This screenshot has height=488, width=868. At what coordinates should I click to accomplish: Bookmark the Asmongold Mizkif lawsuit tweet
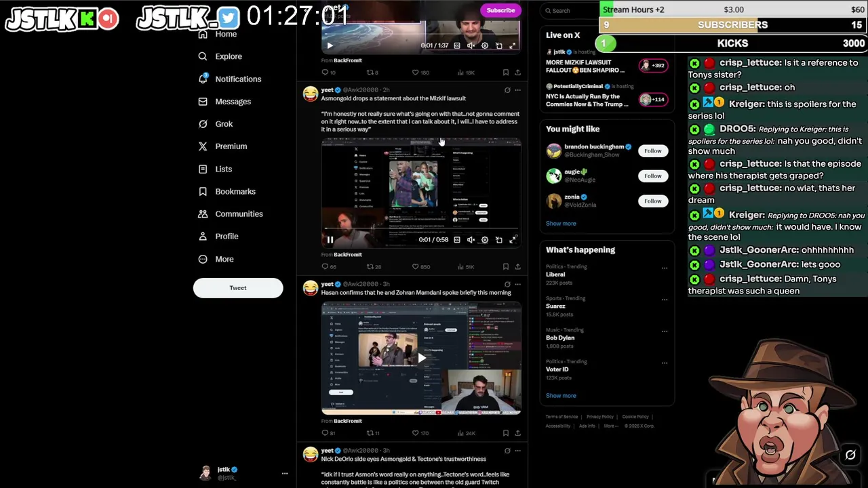click(x=505, y=266)
